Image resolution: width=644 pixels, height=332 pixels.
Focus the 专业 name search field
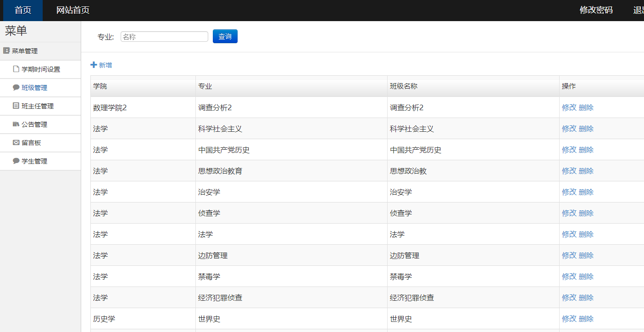click(x=164, y=37)
